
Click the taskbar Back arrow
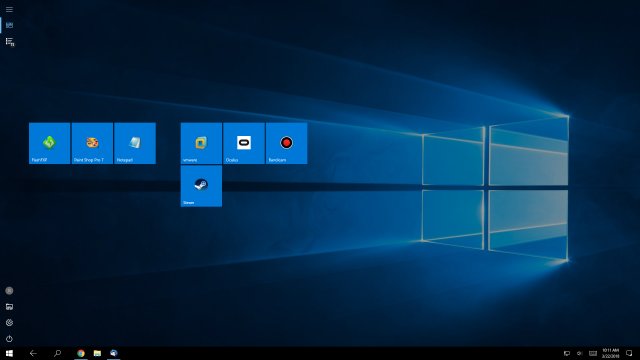(33, 353)
